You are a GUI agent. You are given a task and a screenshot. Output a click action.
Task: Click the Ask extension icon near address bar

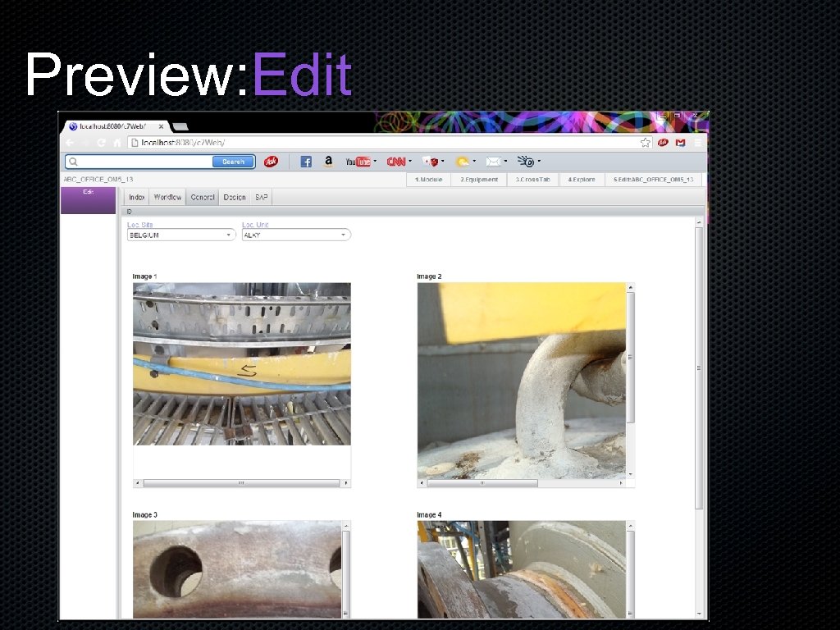663,143
